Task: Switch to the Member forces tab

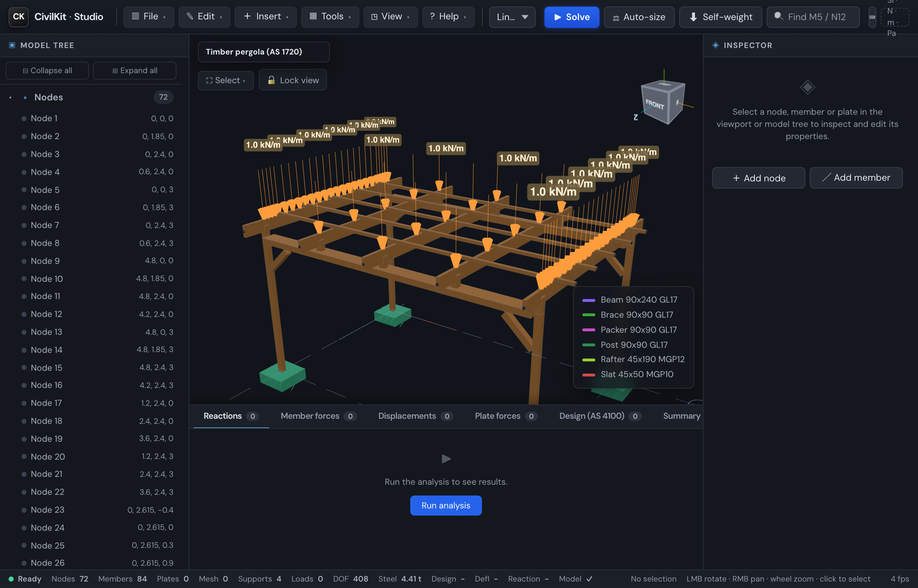Action: 318,416
